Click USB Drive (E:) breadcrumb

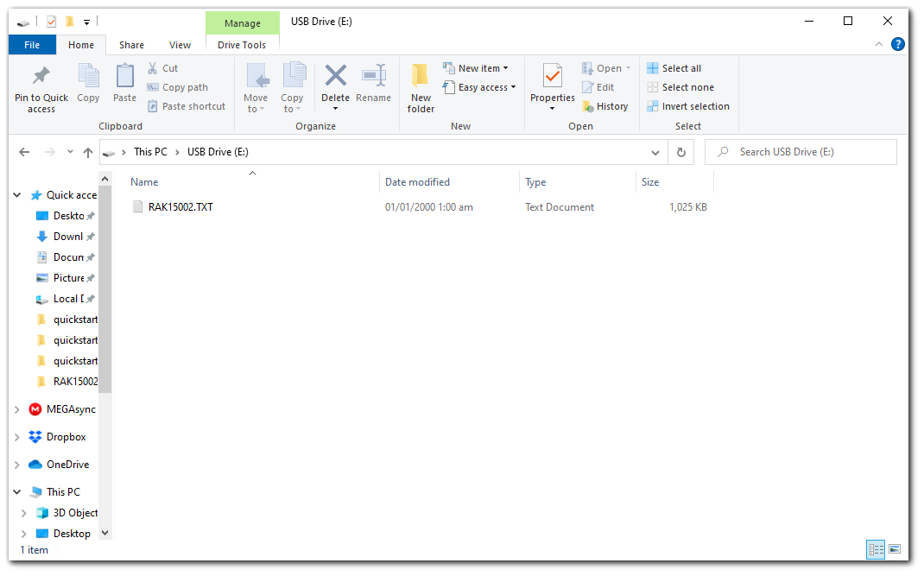[x=218, y=152]
